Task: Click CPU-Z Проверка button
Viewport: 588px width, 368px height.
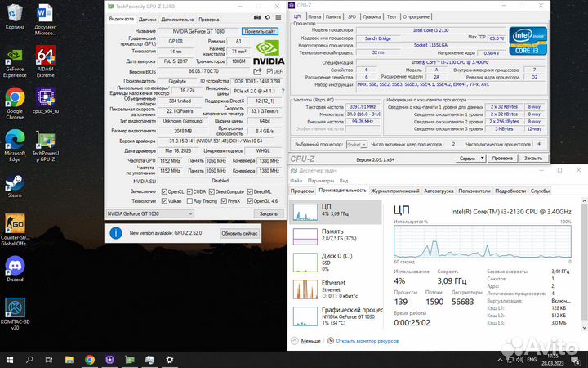Action: [502, 158]
